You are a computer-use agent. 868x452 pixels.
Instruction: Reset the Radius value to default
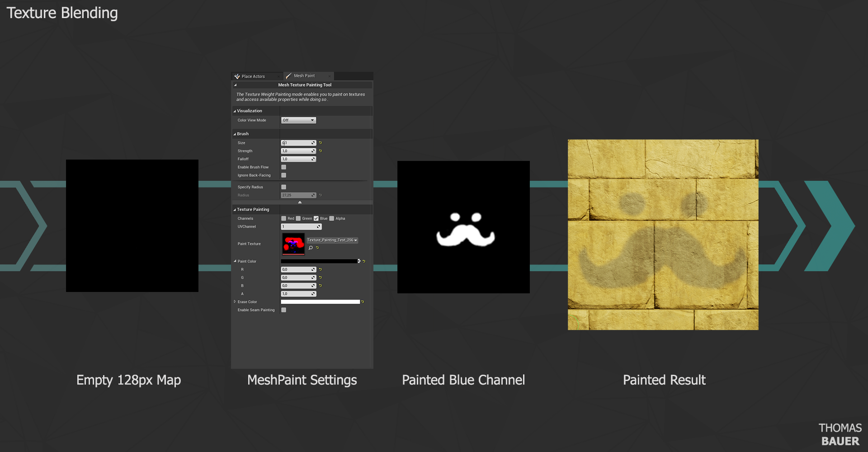(320, 195)
